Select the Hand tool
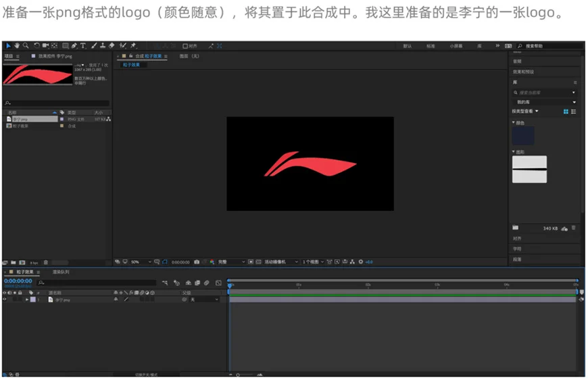Image resolution: width=588 pixels, height=379 pixels. coord(17,46)
